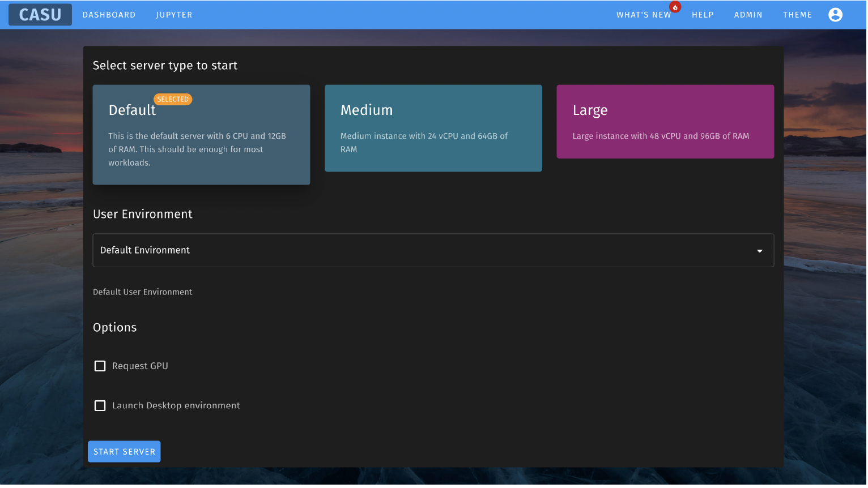Click the default server 6 CPU description

(x=198, y=150)
